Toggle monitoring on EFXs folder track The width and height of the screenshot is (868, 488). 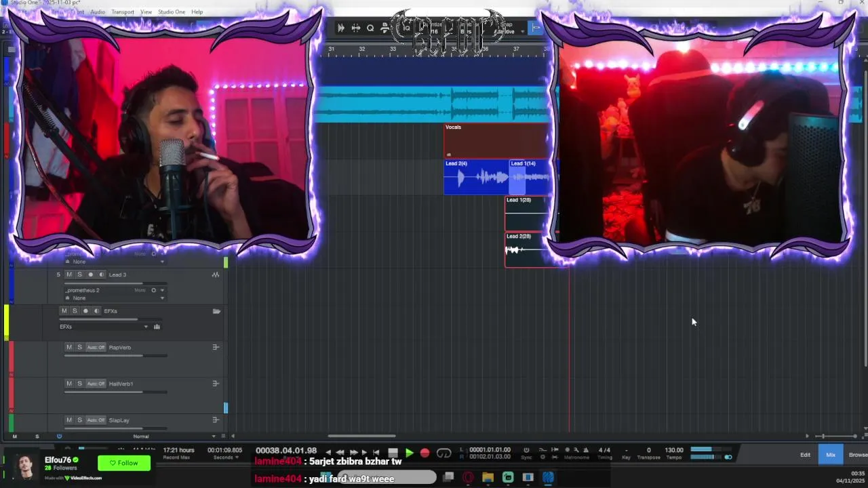(96, 311)
